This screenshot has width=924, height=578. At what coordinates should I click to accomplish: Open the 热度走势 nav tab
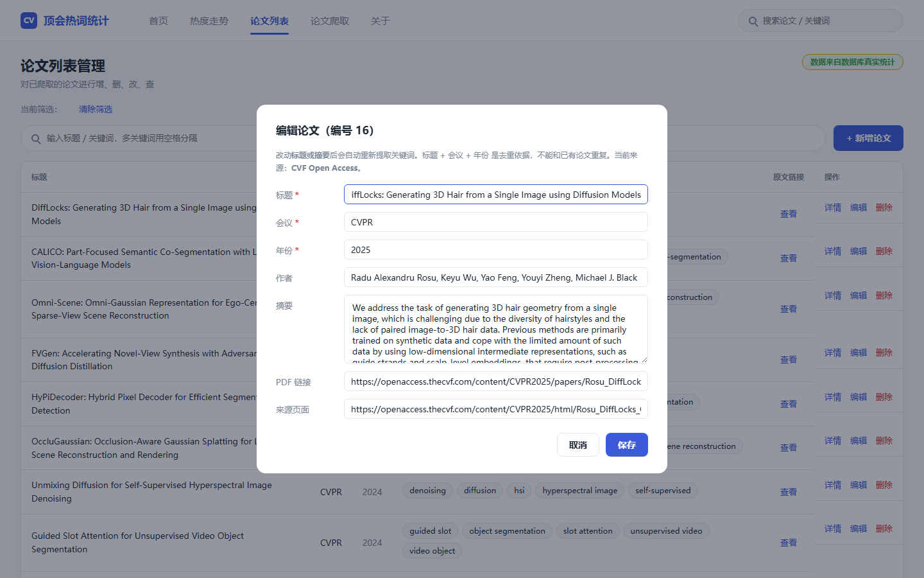click(209, 21)
